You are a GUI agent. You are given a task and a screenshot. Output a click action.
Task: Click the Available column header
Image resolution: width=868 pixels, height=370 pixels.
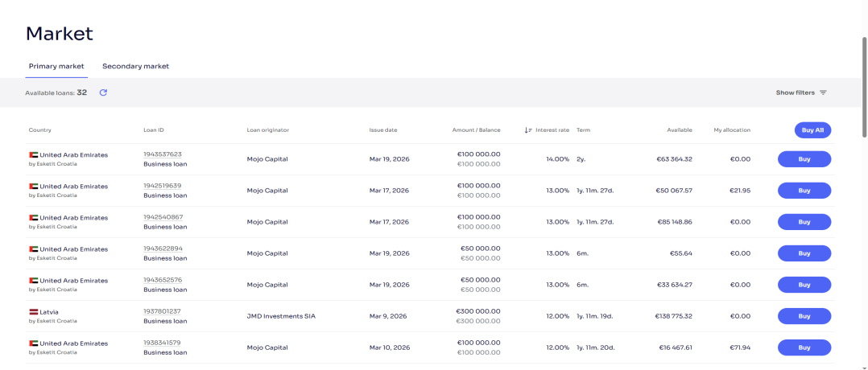(680, 130)
